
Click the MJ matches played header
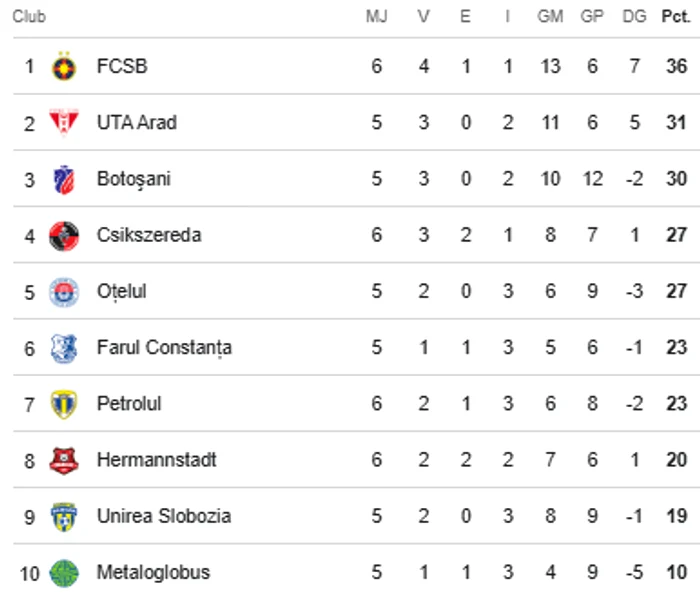point(376,17)
